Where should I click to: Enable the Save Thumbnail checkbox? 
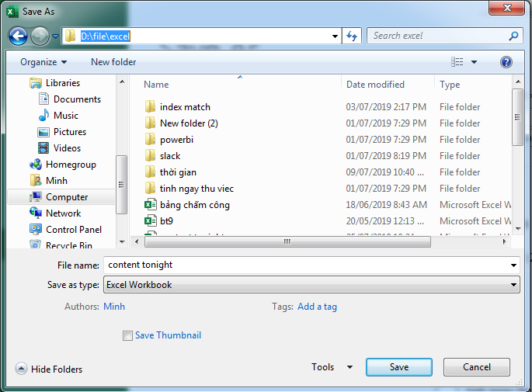127,335
